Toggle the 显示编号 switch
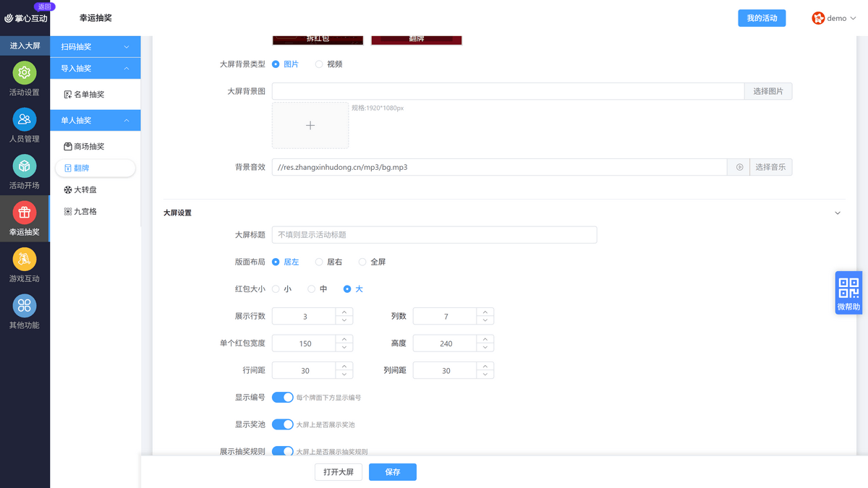Image resolution: width=868 pixels, height=488 pixels. point(283,397)
